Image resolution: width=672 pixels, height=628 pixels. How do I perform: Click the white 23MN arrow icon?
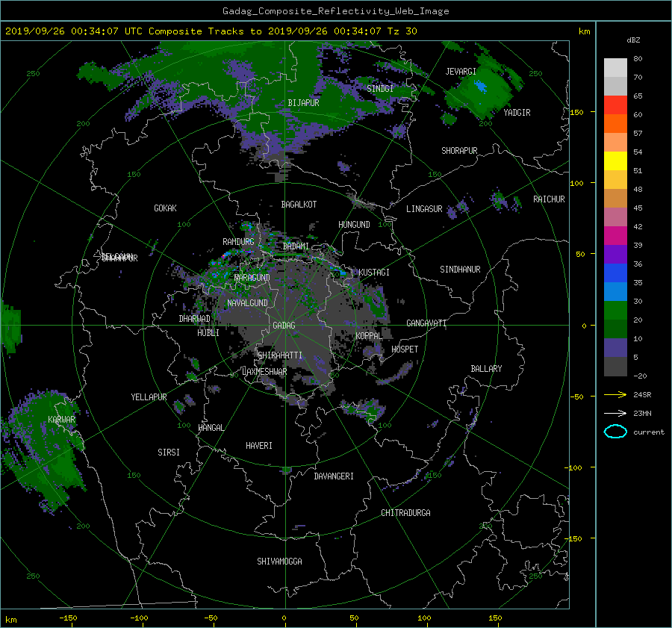click(x=615, y=413)
